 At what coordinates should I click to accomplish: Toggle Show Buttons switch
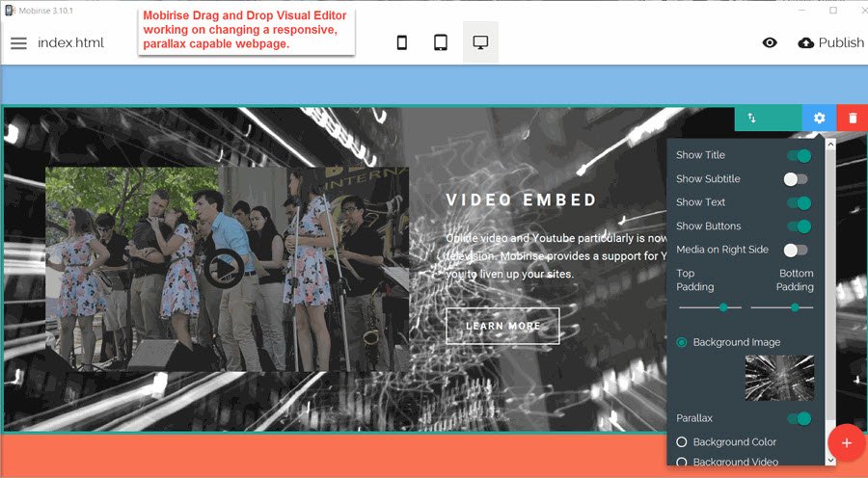(799, 226)
